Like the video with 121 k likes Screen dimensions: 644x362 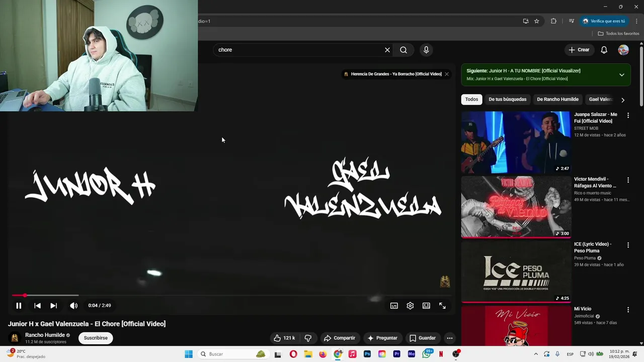(284, 338)
